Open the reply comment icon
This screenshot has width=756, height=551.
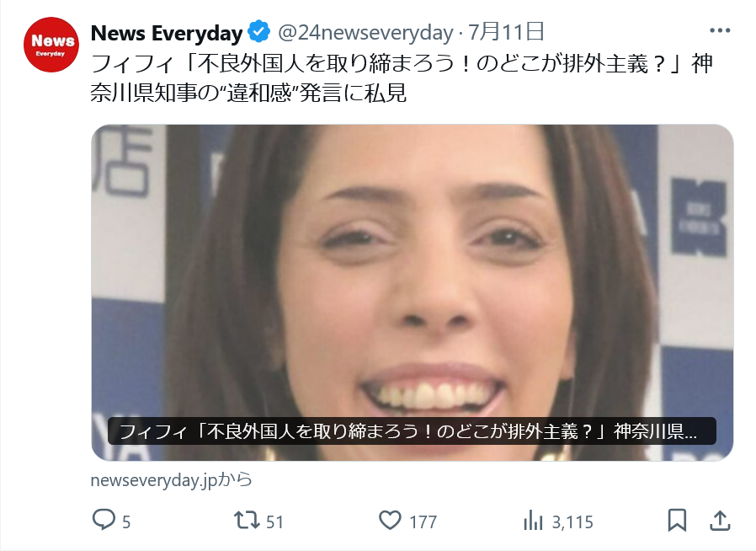coord(104,520)
